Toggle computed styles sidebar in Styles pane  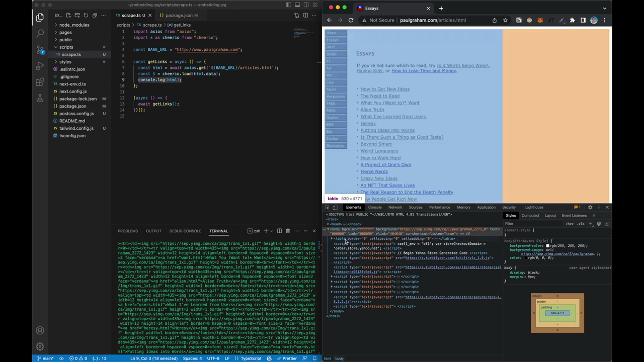pos(607,224)
